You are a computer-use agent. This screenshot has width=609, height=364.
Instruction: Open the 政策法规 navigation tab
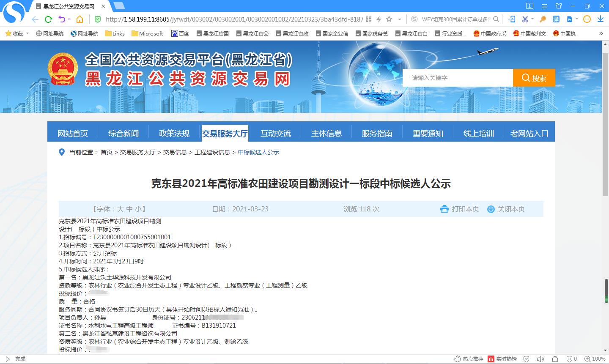point(174,133)
